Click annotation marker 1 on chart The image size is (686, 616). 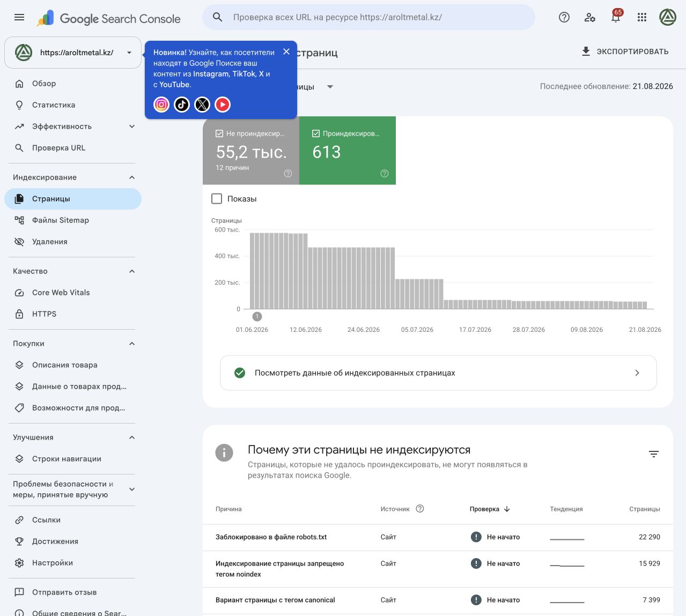(257, 316)
